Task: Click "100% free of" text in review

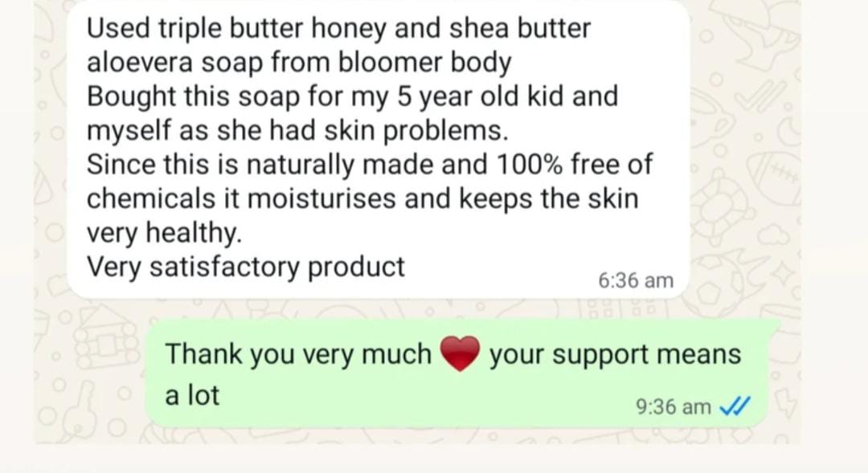Action: tap(574, 165)
